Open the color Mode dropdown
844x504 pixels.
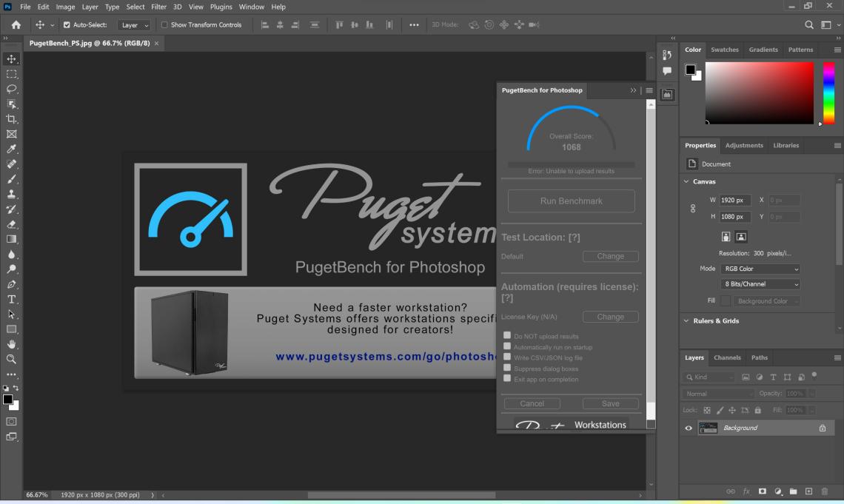[760, 269]
